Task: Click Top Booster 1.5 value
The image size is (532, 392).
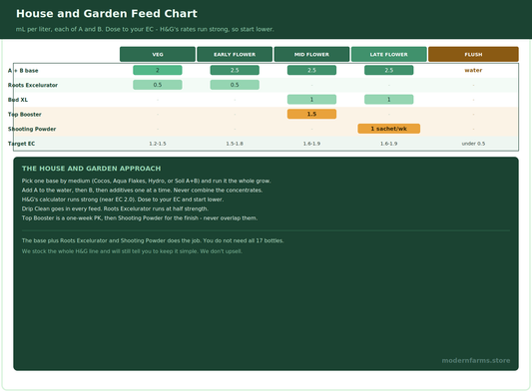Action: coord(311,114)
